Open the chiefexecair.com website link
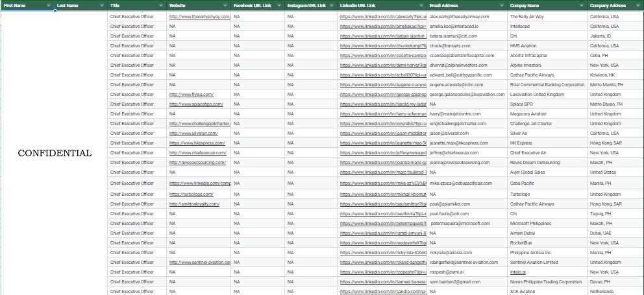644x295 pixels. (198, 152)
